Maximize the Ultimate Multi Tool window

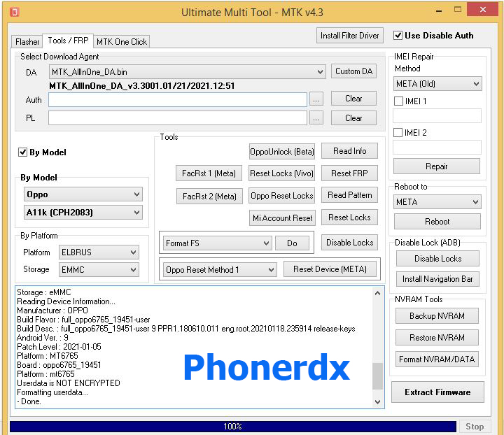pyautogui.click(x=458, y=10)
